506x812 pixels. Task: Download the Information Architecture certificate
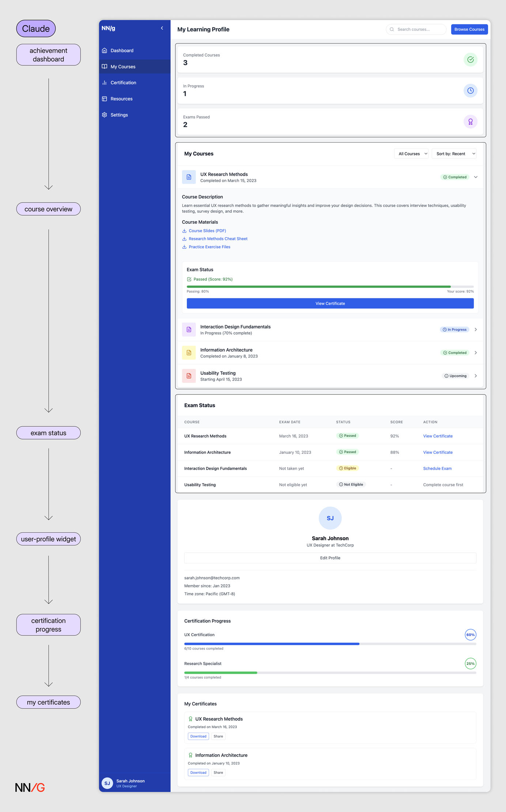(x=199, y=773)
